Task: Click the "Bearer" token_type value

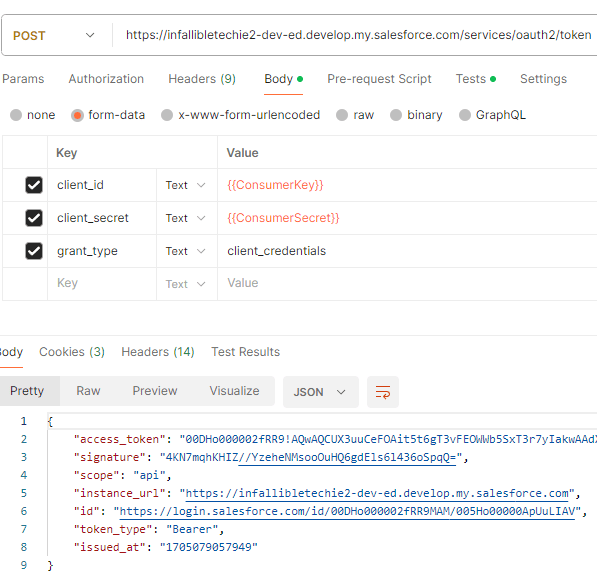Action: pyautogui.click(x=192, y=529)
